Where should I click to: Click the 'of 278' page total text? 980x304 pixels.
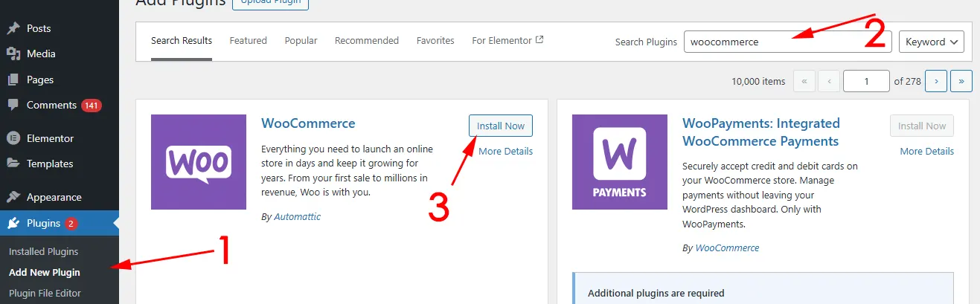(x=908, y=82)
